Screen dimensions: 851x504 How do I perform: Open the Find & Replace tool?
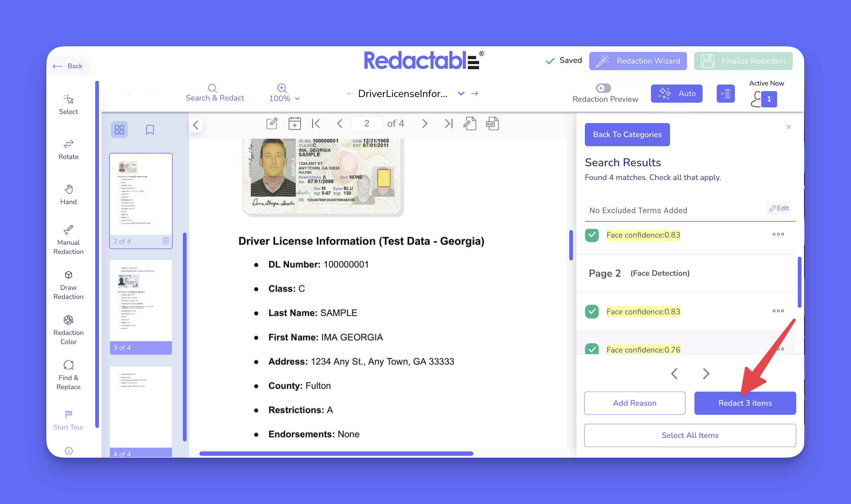pos(68,375)
